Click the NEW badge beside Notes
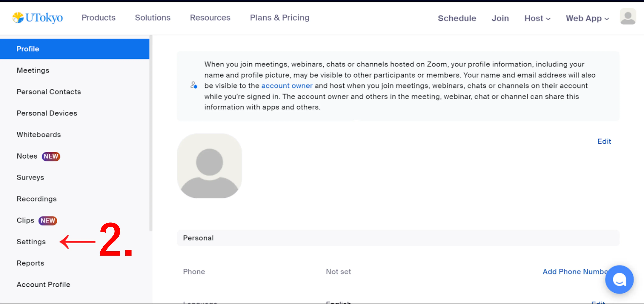This screenshot has height=304, width=644. [51, 156]
